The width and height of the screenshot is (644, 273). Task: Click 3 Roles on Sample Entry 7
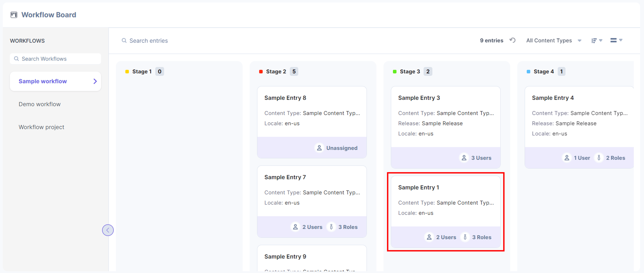tap(348, 227)
